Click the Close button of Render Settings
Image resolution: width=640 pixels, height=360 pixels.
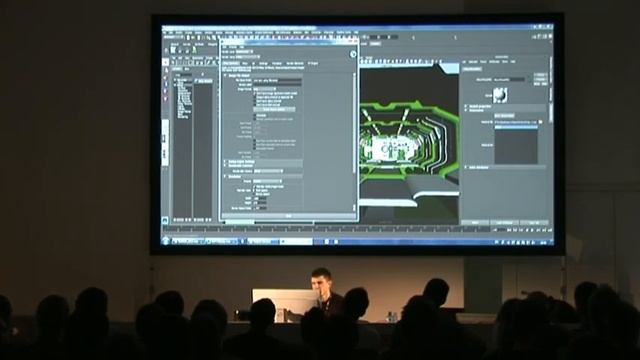pos(288,216)
